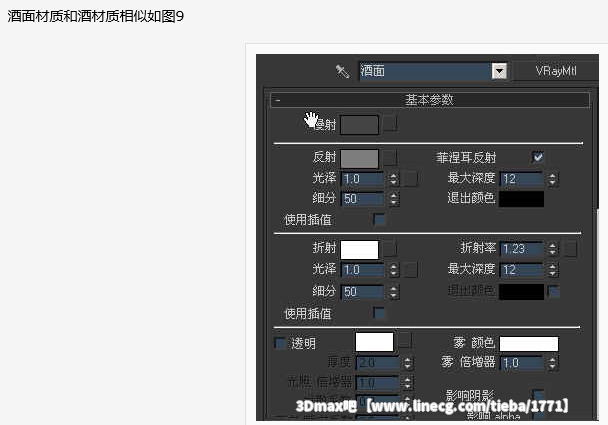Open the 漫射 diffuse color swatch
608x425 pixels.
359,125
